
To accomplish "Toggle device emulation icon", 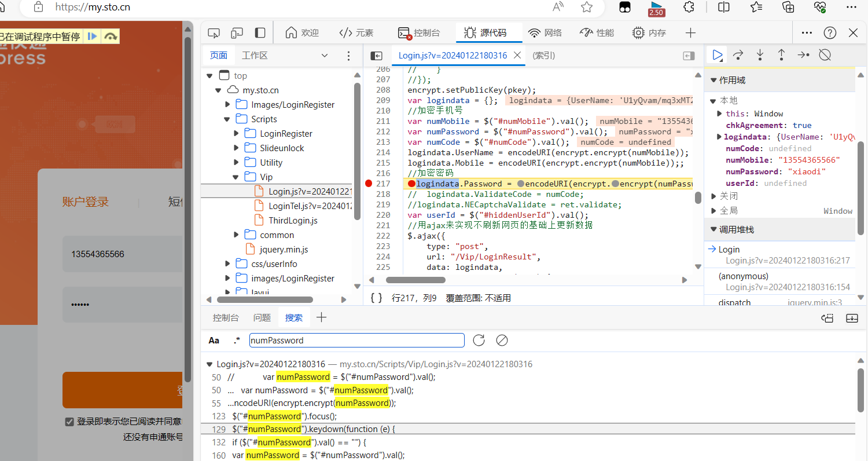I will click(x=237, y=33).
